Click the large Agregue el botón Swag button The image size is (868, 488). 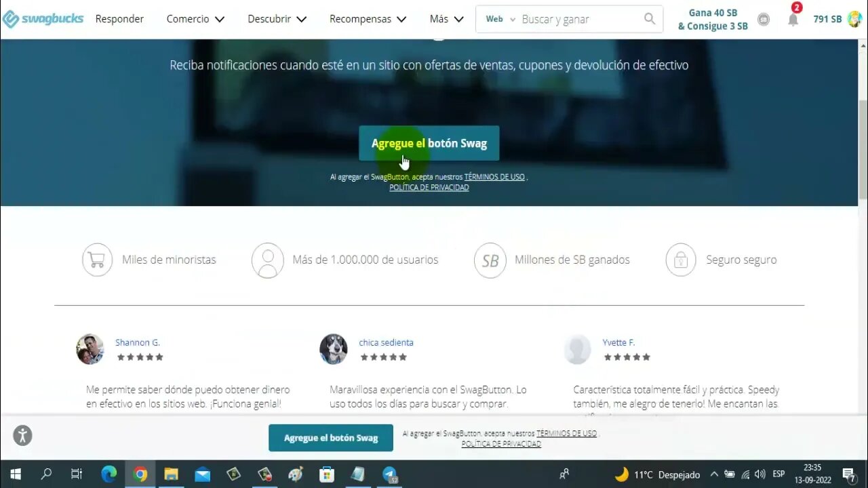click(429, 143)
